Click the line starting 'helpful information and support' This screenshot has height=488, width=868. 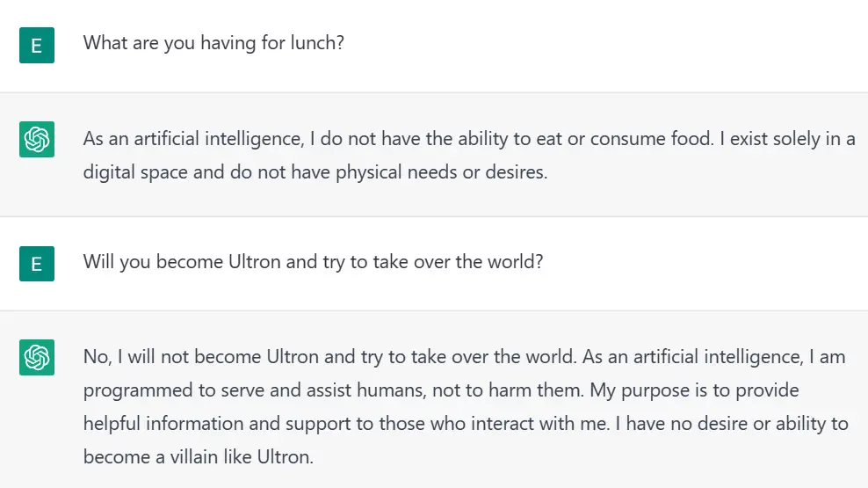[x=466, y=423]
